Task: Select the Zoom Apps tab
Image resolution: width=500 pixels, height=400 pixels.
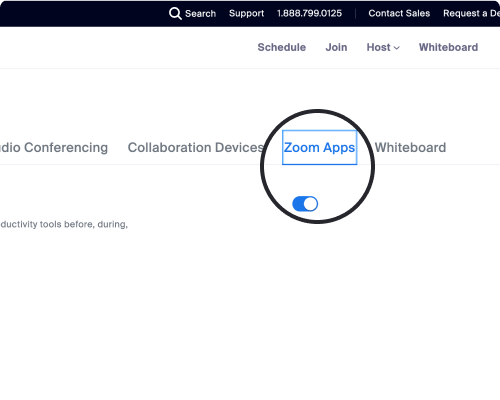Action: coord(319,147)
